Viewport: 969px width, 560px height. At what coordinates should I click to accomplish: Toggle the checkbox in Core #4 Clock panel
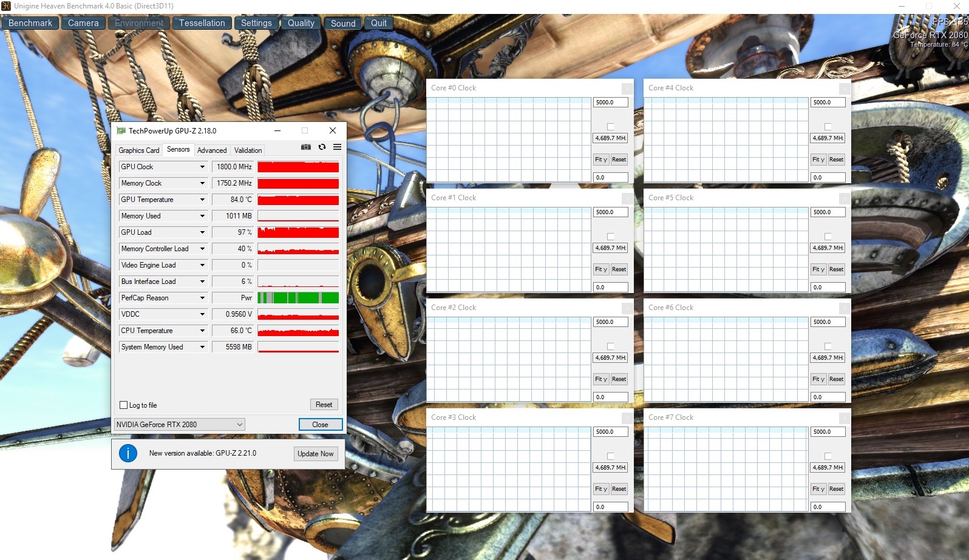[x=828, y=127]
